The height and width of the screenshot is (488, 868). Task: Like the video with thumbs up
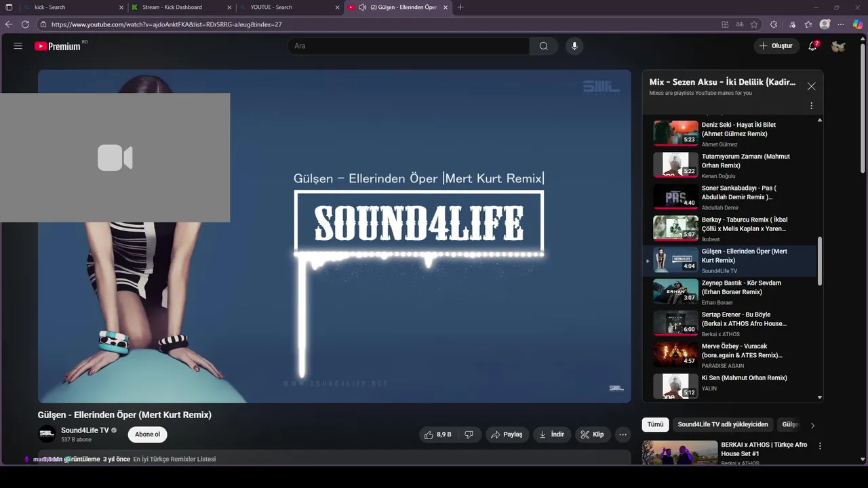coord(438,434)
